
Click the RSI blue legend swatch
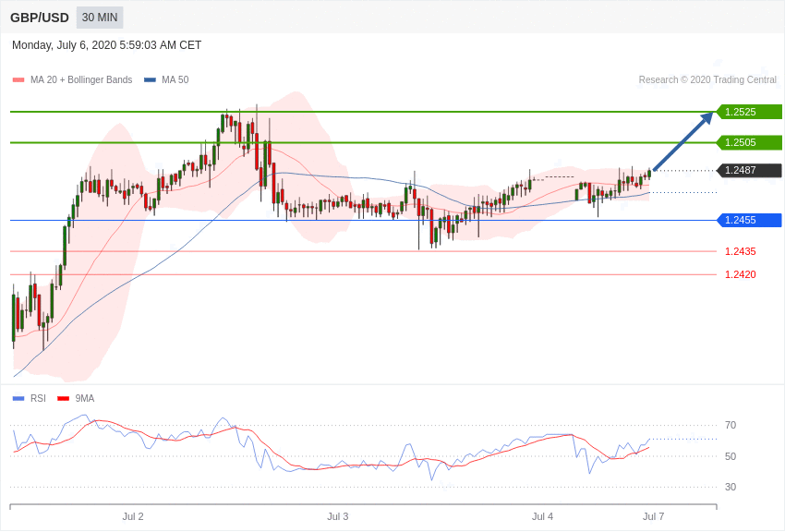[x=18, y=399]
